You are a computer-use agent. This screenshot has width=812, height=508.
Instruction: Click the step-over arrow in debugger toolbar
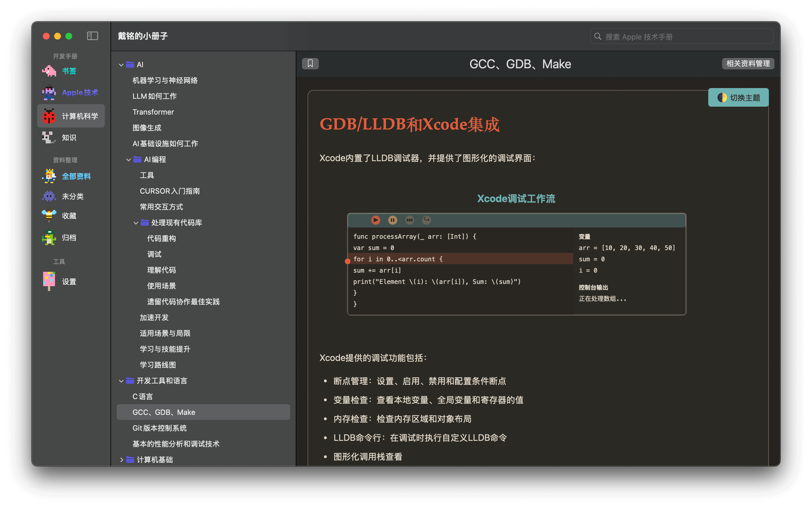click(x=427, y=220)
